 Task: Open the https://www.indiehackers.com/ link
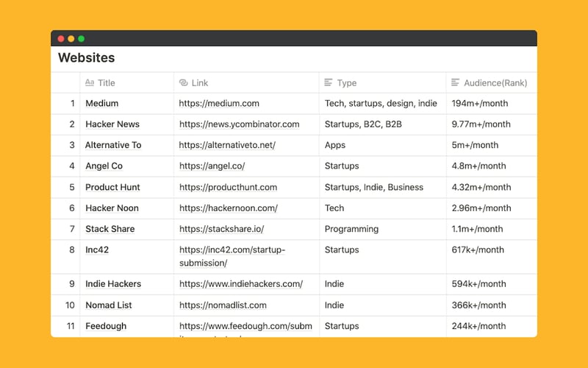point(241,284)
